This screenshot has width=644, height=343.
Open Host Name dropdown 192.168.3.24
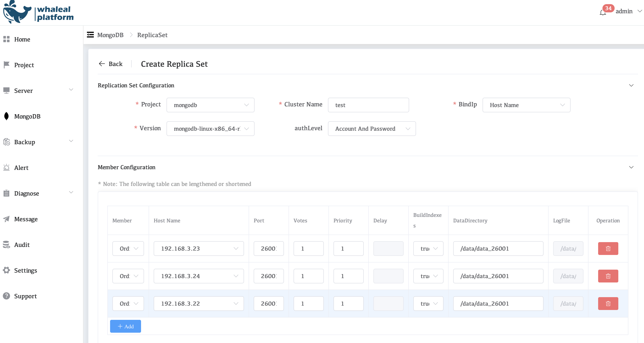click(x=199, y=276)
